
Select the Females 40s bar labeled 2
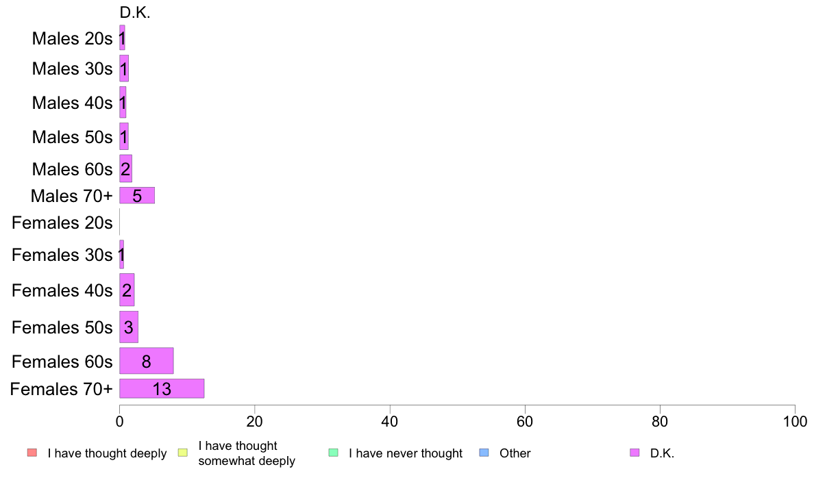(x=127, y=290)
